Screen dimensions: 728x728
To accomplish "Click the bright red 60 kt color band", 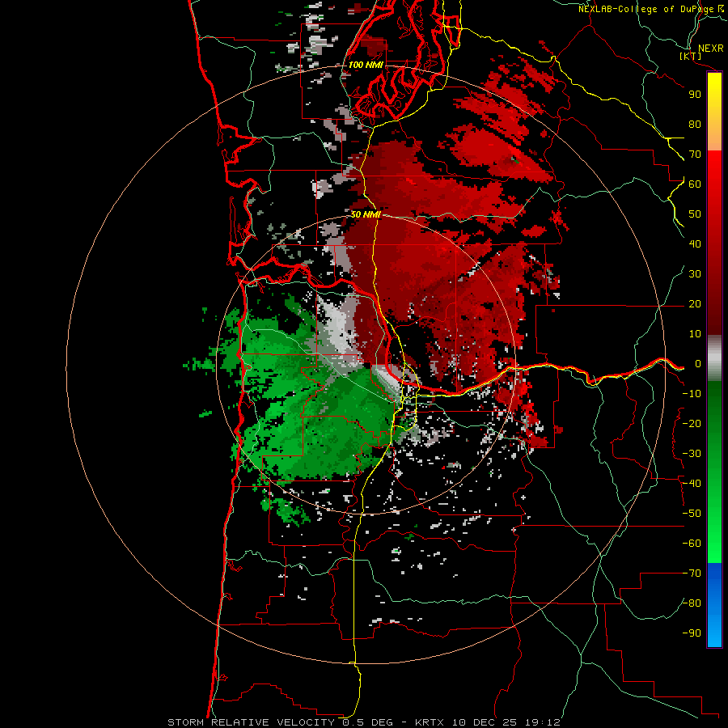I will [x=714, y=184].
